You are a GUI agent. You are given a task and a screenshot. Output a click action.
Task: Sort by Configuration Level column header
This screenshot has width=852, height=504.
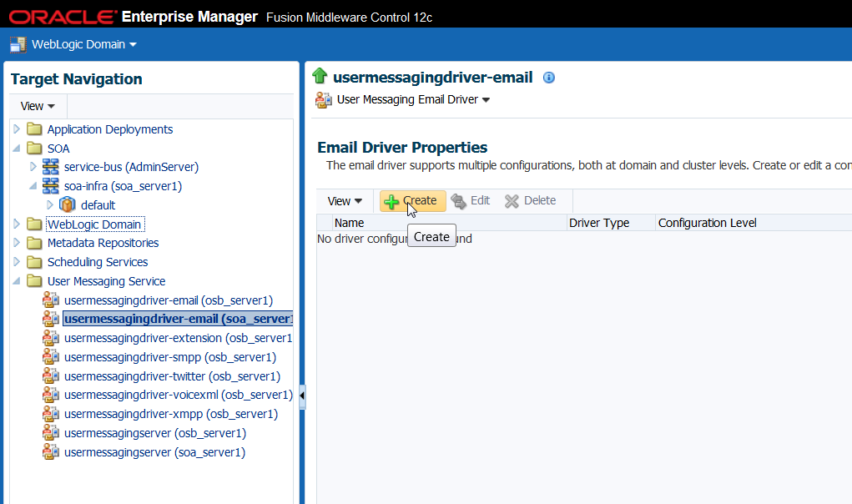point(754,223)
